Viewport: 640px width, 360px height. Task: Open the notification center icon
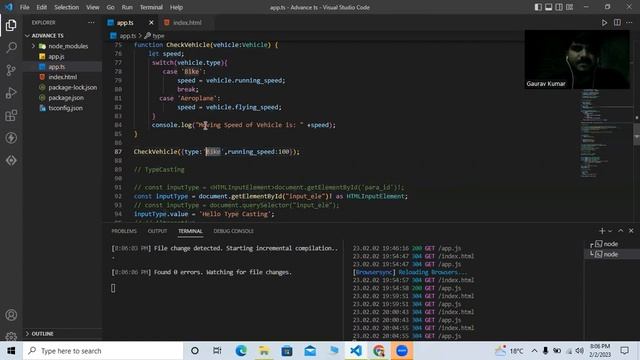624,351
